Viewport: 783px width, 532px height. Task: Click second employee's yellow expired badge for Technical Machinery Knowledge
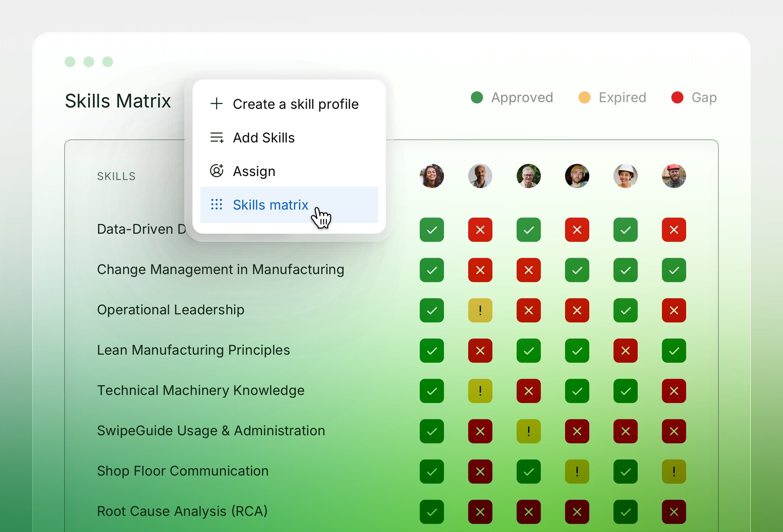pyautogui.click(x=480, y=391)
